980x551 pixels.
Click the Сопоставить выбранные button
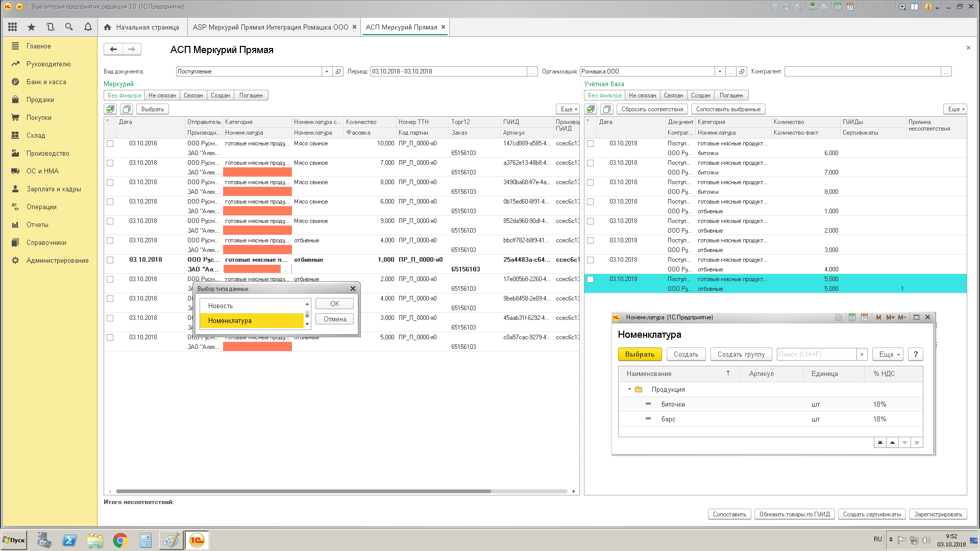pyautogui.click(x=728, y=109)
